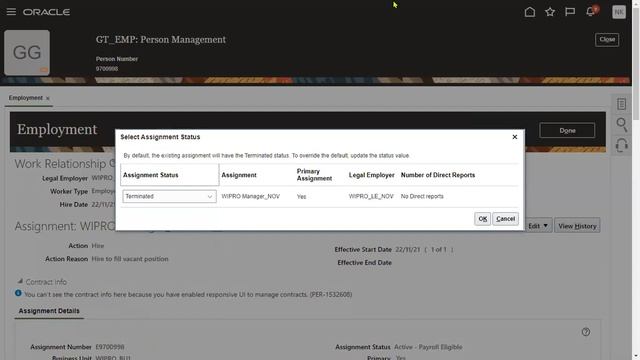Click OK in the dialog
This screenshot has width=640, height=360.
pos(482,219)
